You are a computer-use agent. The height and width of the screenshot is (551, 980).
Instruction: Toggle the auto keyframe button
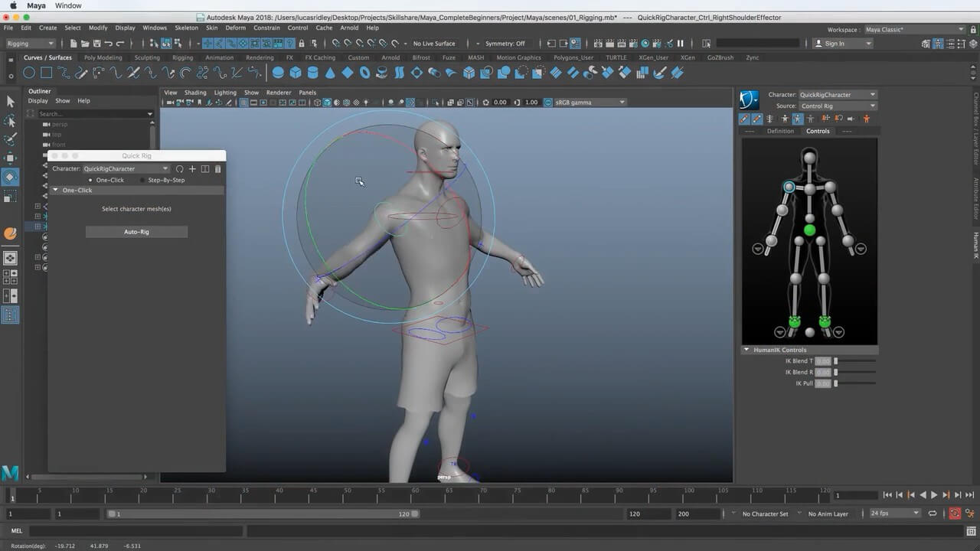pos(955,514)
